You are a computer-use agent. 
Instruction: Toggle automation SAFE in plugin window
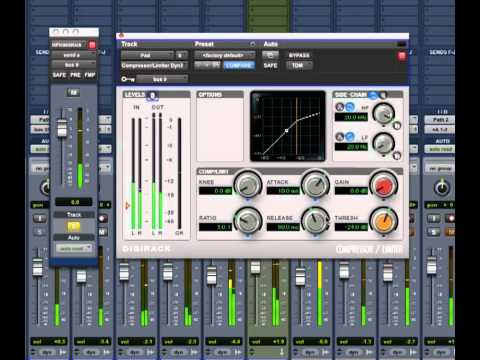point(270,65)
